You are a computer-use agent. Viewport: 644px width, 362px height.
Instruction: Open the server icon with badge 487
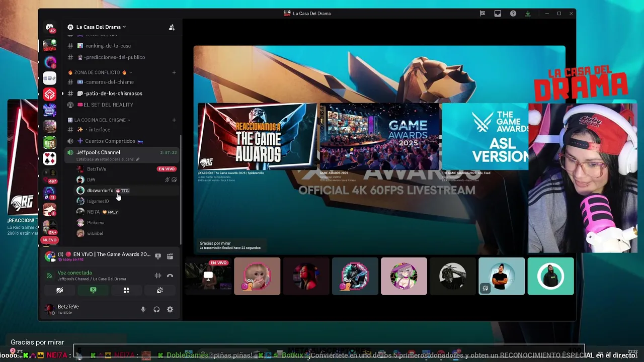(50, 175)
